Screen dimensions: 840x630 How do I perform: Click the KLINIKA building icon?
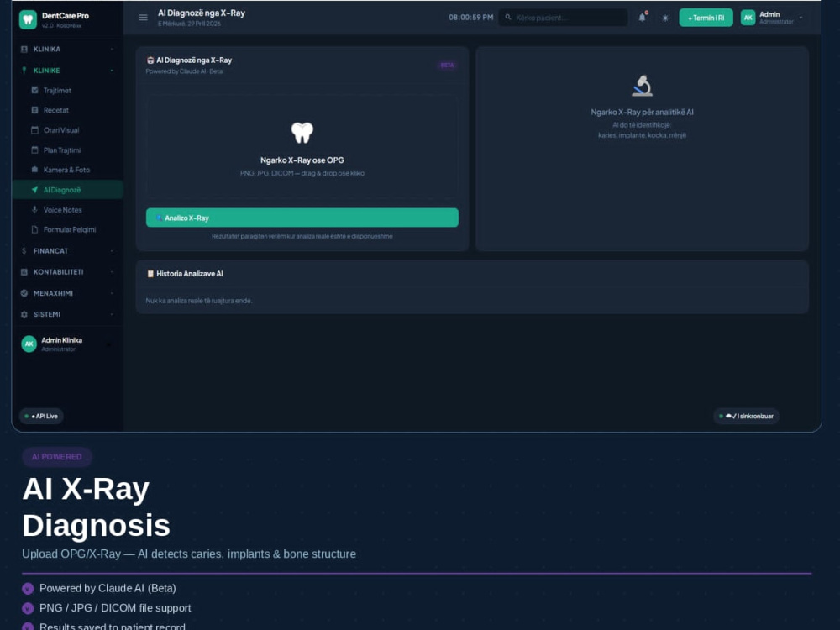(x=24, y=50)
